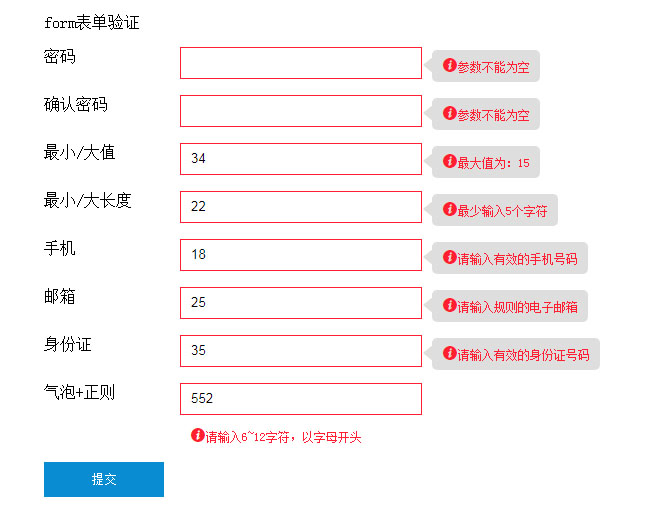Click the error icon beside confirm password warning
The height and width of the screenshot is (532, 650).
tap(450, 113)
